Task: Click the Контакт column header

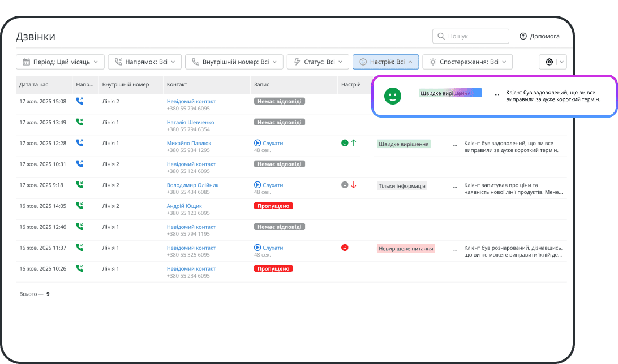Action: pyautogui.click(x=177, y=85)
